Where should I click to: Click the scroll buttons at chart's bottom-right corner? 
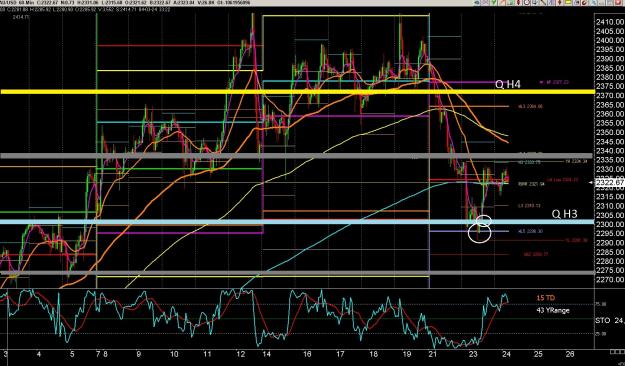click(617, 352)
